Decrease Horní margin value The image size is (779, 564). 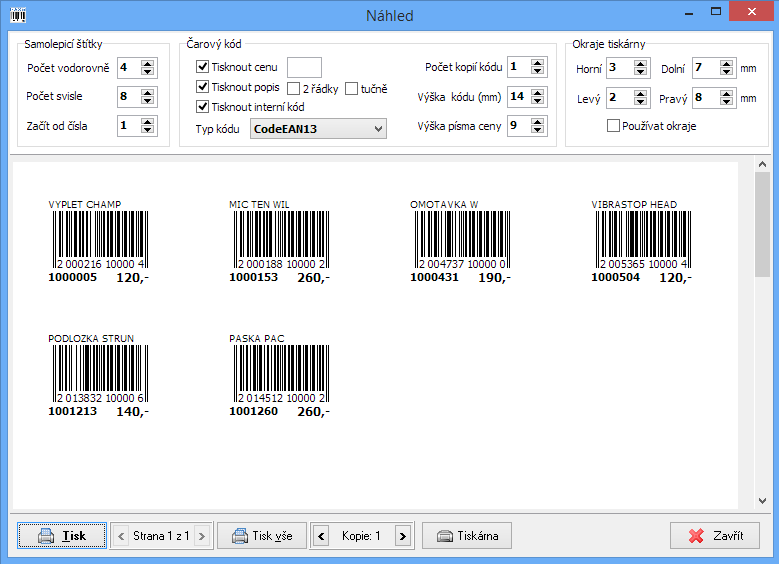pyautogui.click(x=640, y=72)
